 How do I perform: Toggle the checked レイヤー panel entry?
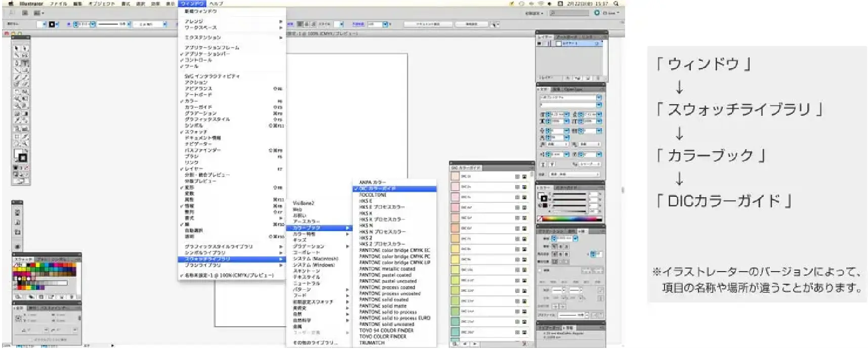194,169
